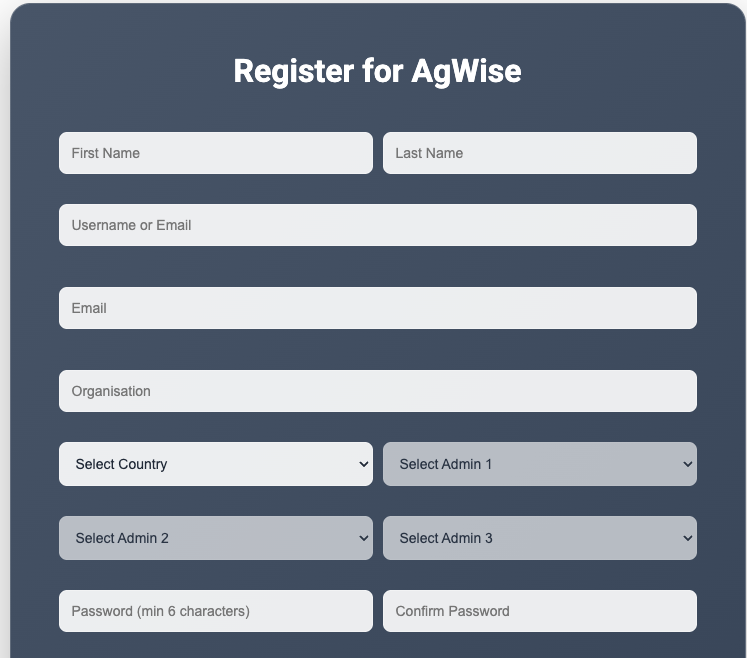Click the chevron arrow on Select Admin 1

coord(687,464)
